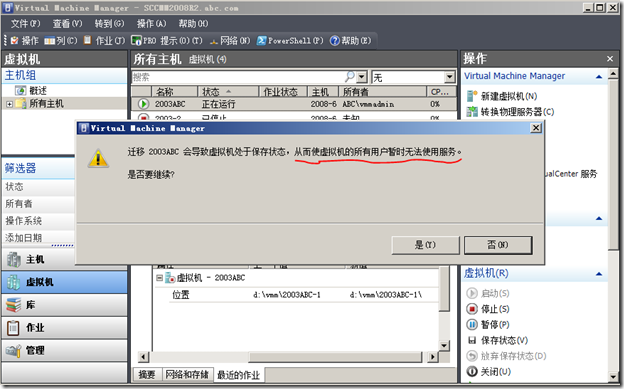Click the 主机 server icon in navigation
The width and height of the screenshot is (624, 389).
[13, 260]
